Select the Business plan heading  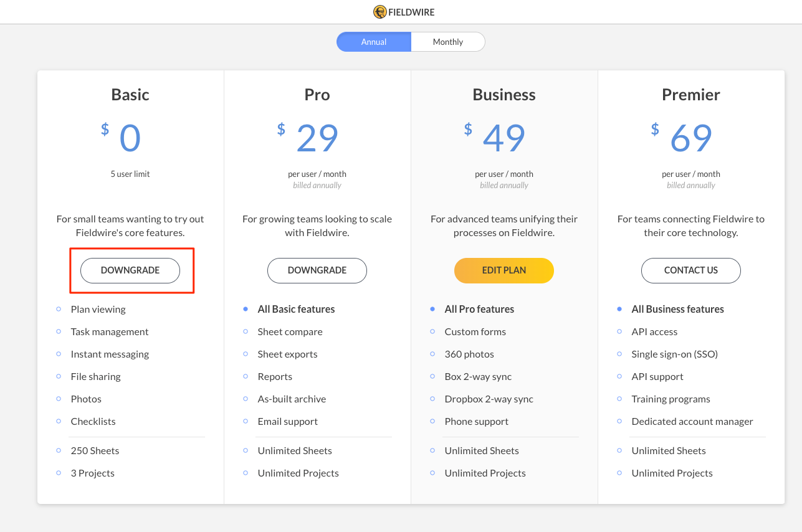click(504, 95)
